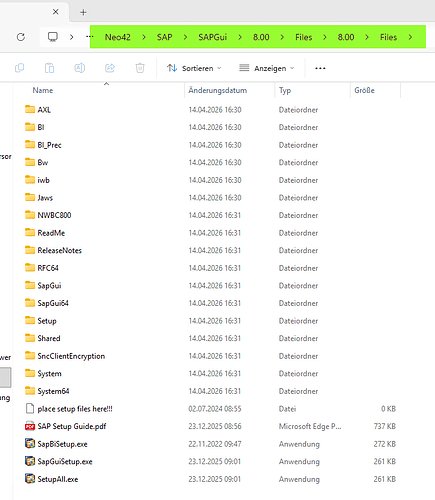Click the Copy toolbar icon
Viewport: 435px width, 500px height.
coord(20,68)
